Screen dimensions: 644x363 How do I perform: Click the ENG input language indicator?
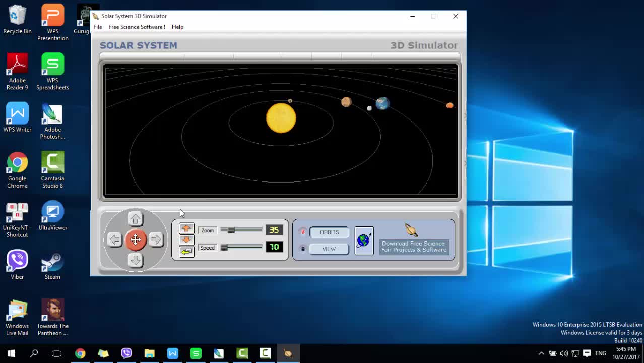[601, 353]
